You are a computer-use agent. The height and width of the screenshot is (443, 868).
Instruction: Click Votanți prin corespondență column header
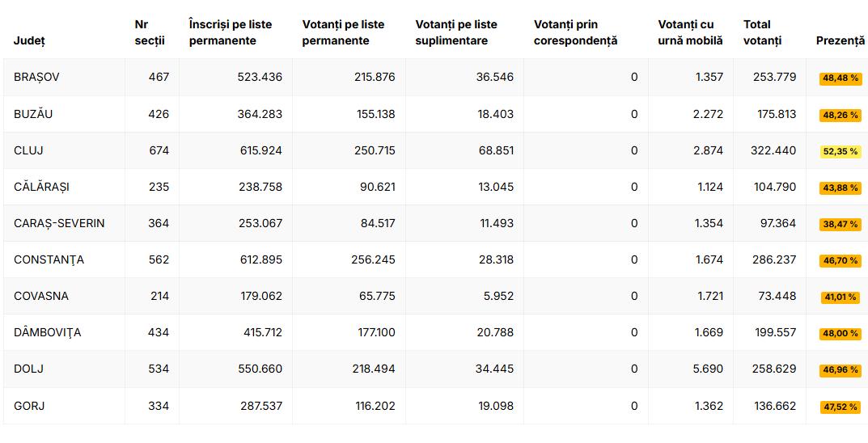pyautogui.click(x=575, y=32)
